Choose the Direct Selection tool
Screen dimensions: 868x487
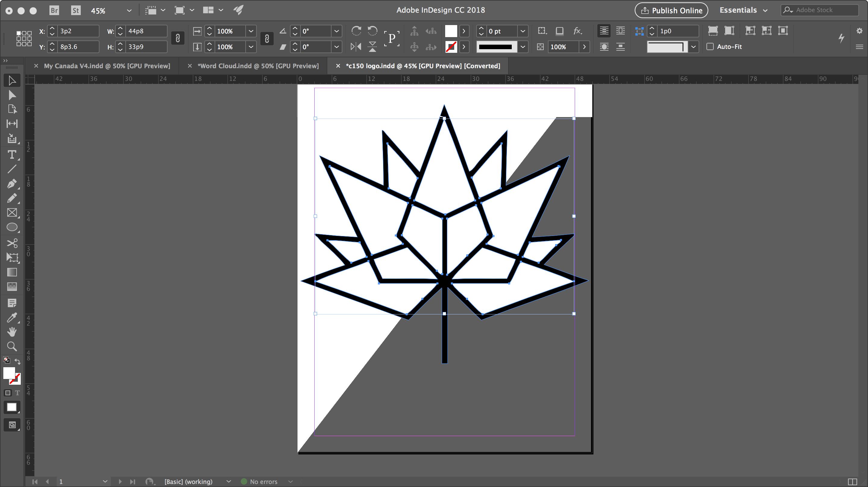click(12, 95)
